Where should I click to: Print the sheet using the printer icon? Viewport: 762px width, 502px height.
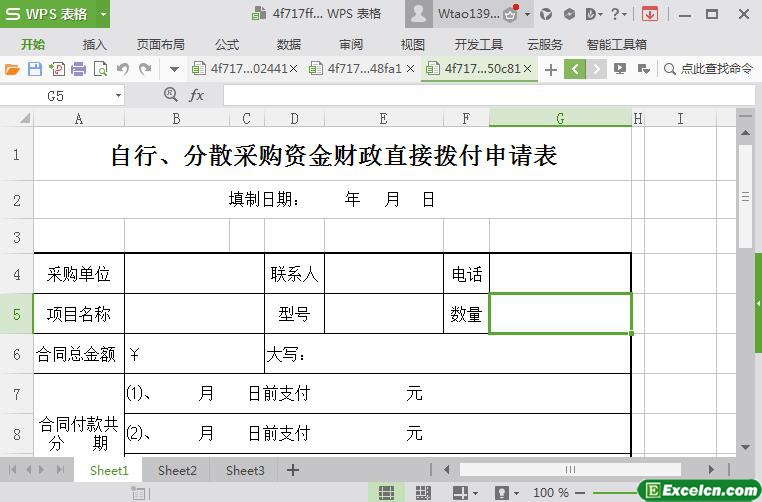pyautogui.click(x=78, y=69)
